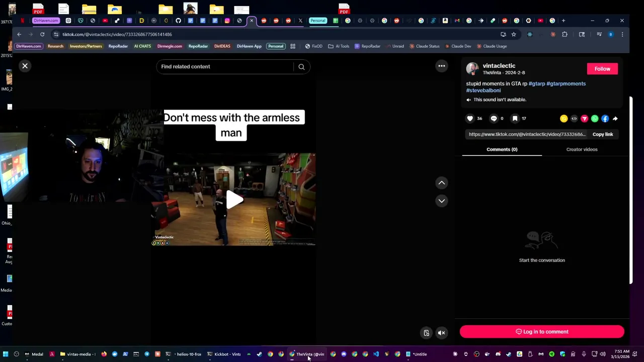The image size is (644, 362).
Task: Close the active TikTok tab
Action: (252, 21)
